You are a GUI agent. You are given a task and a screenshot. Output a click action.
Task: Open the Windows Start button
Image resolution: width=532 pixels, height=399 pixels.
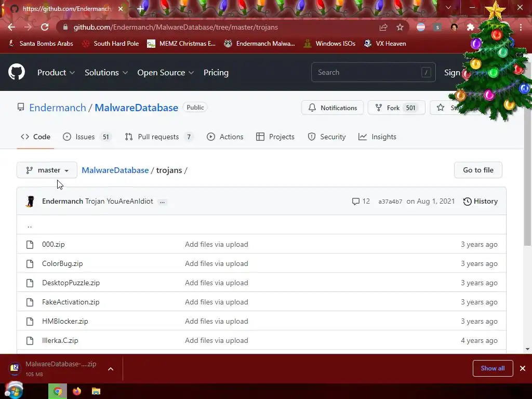(14, 391)
